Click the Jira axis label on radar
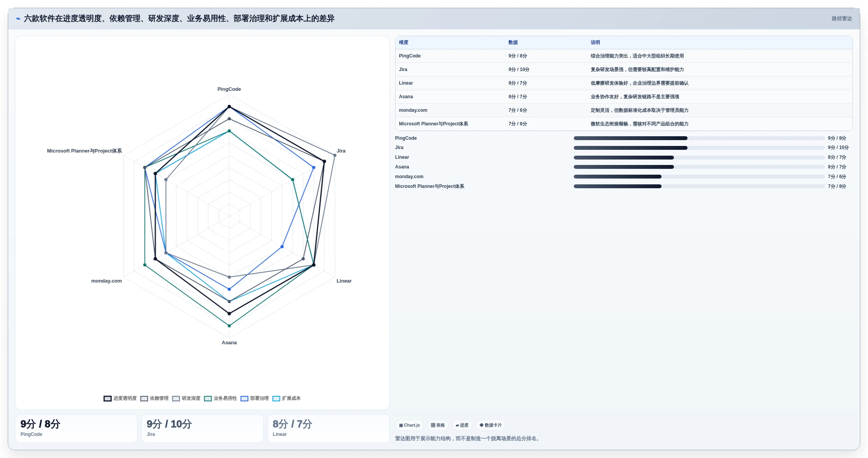This screenshot has width=868, height=458. pos(341,151)
